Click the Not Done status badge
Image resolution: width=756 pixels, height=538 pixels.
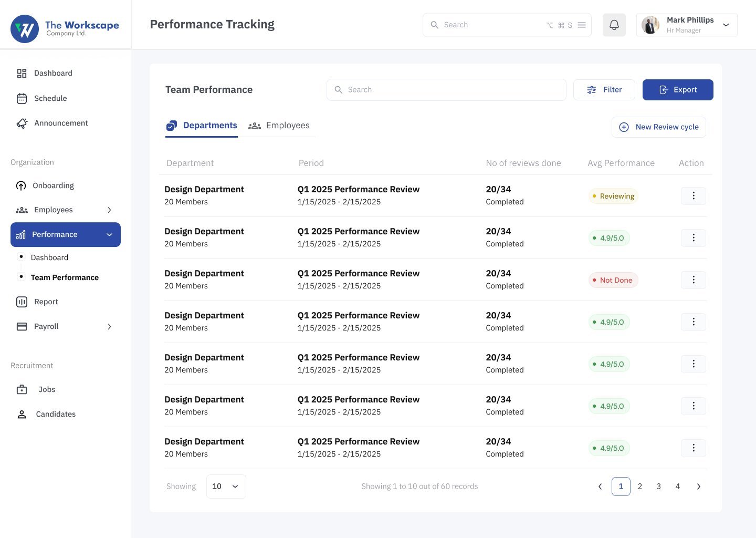613,280
